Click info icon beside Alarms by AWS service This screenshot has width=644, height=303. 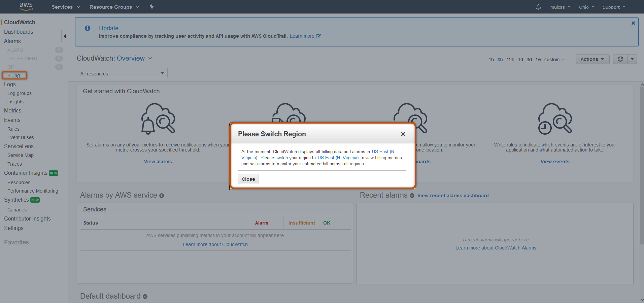162,196
